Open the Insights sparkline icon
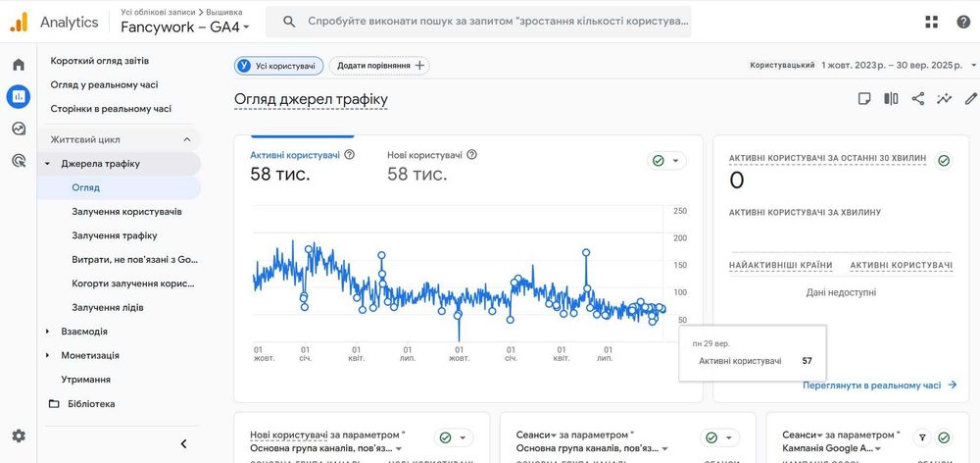 click(945, 99)
